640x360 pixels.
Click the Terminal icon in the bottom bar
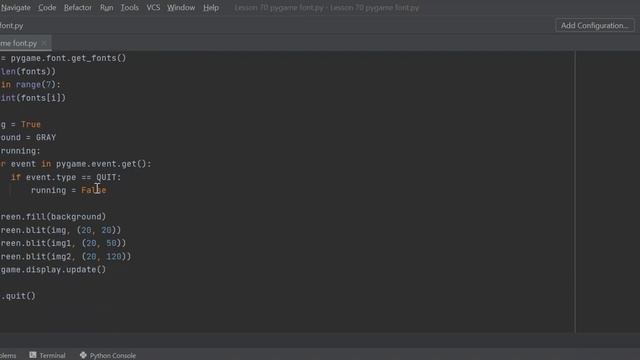click(33, 355)
